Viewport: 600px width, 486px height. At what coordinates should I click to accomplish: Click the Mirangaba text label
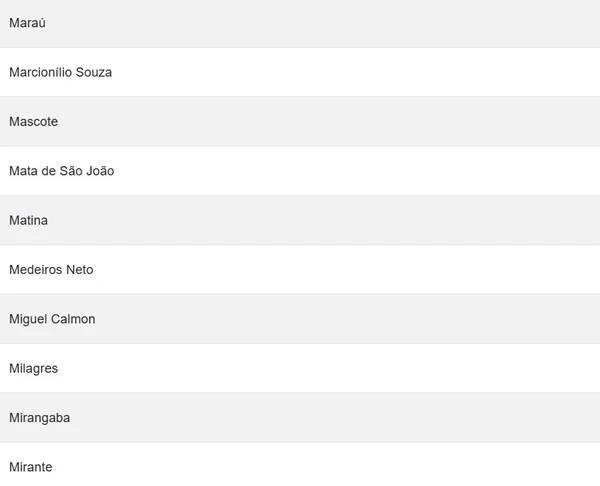pyautogui.click(x=39, y=417)
